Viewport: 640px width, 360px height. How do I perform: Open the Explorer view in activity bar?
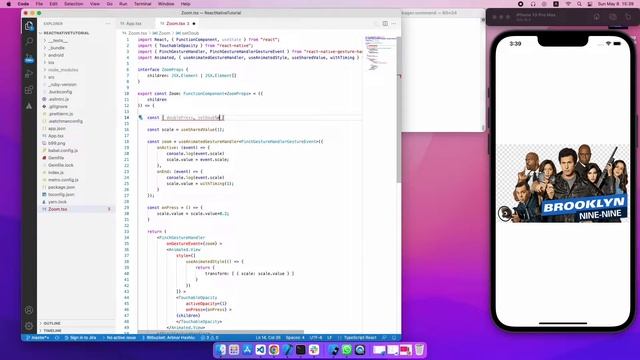[x=29, y=26]
